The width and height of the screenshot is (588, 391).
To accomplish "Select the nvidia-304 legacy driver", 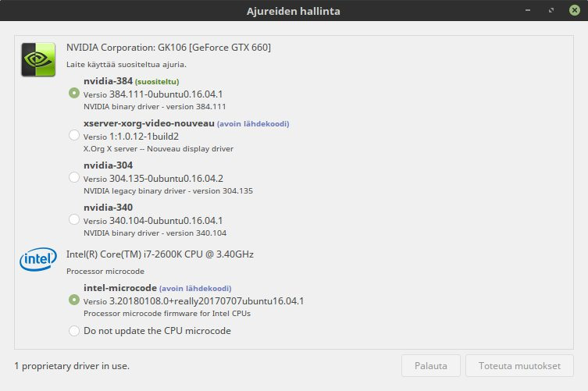I will 74,178.
